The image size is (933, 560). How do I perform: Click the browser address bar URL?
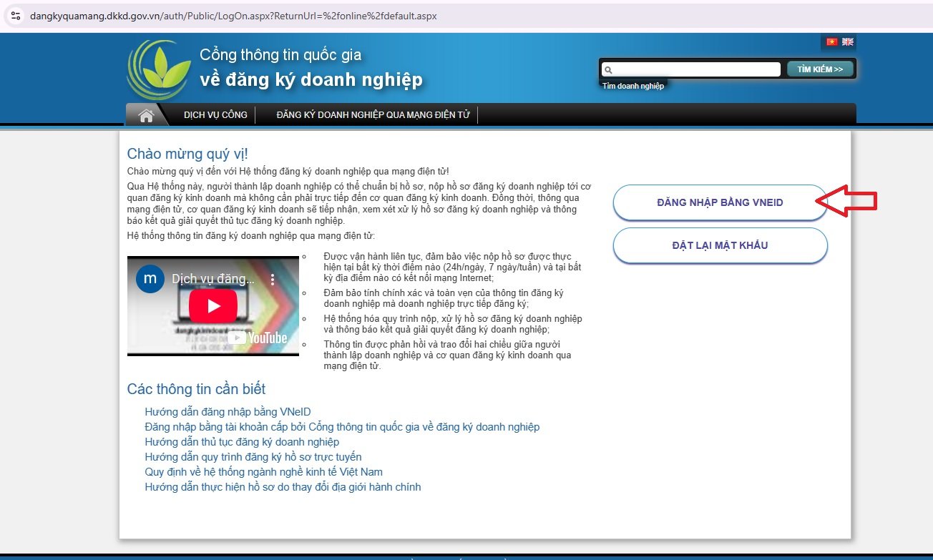233,16
